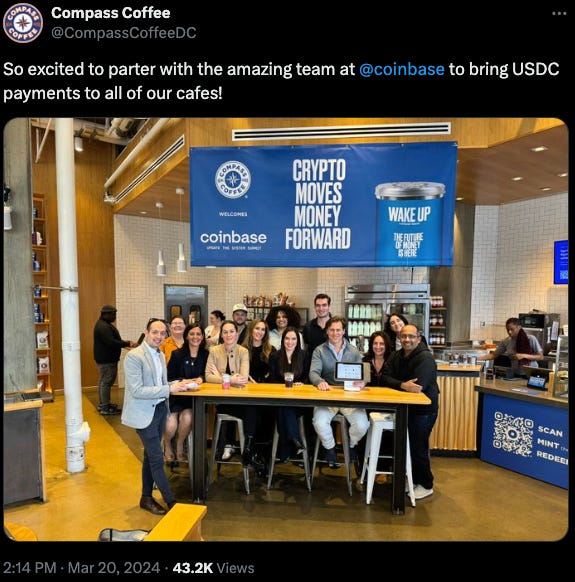
Task: Click the QR code on the counter
Action: click(x=513, y=434)
